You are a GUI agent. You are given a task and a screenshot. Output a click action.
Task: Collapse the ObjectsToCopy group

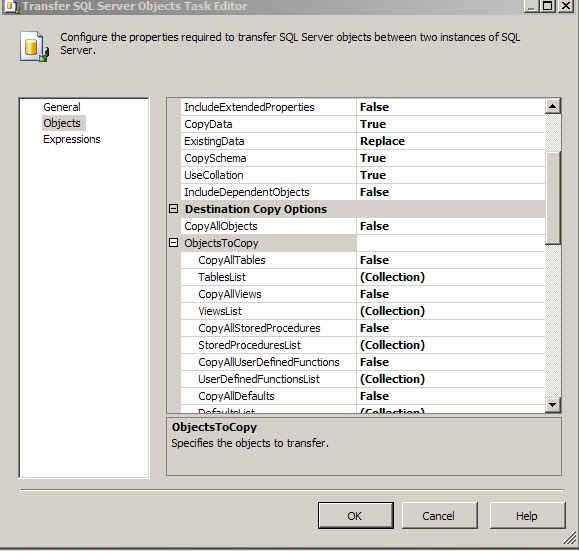[173, 243]
